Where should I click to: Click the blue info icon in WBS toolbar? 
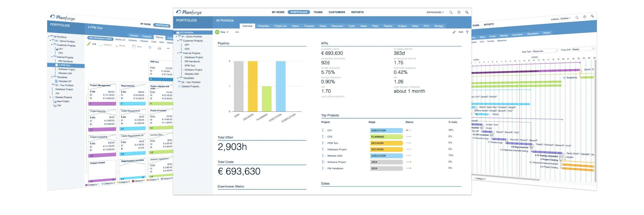coord(150,47)
